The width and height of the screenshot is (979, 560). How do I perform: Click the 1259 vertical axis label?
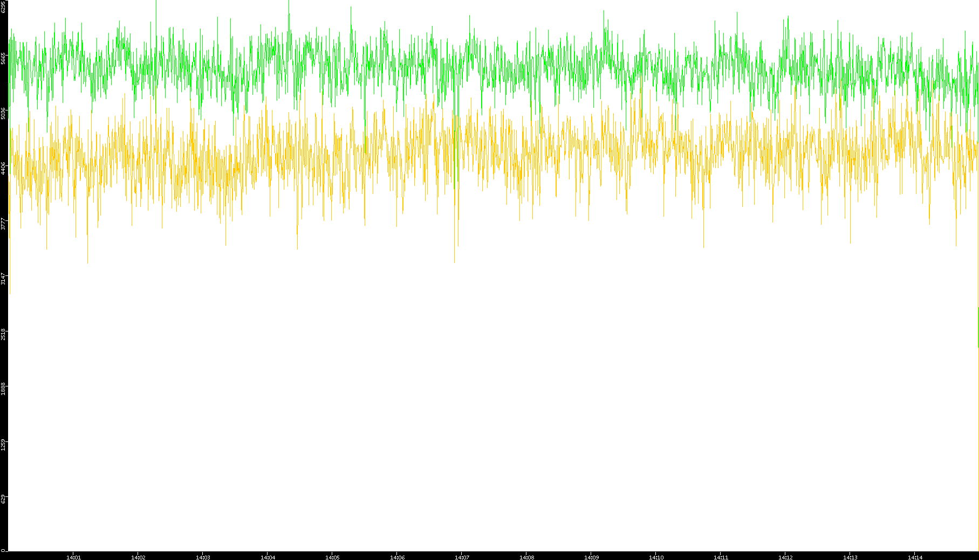pos(4,445)
